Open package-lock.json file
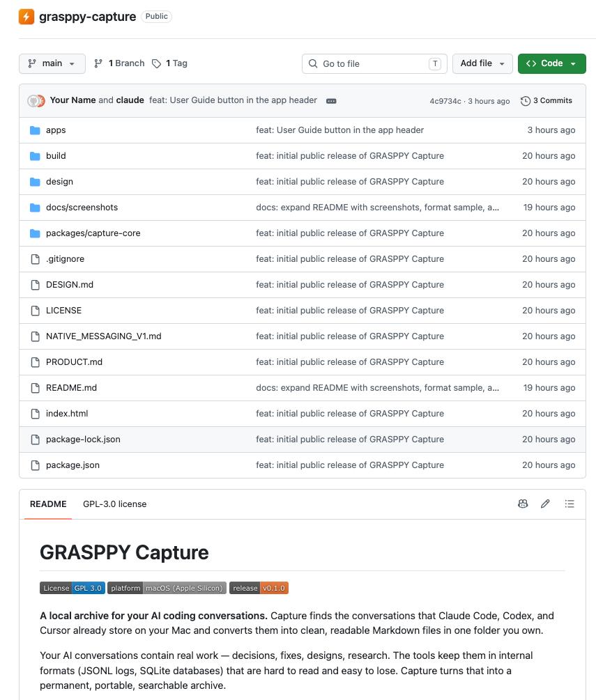596x700 pixels. click(83, 440)
